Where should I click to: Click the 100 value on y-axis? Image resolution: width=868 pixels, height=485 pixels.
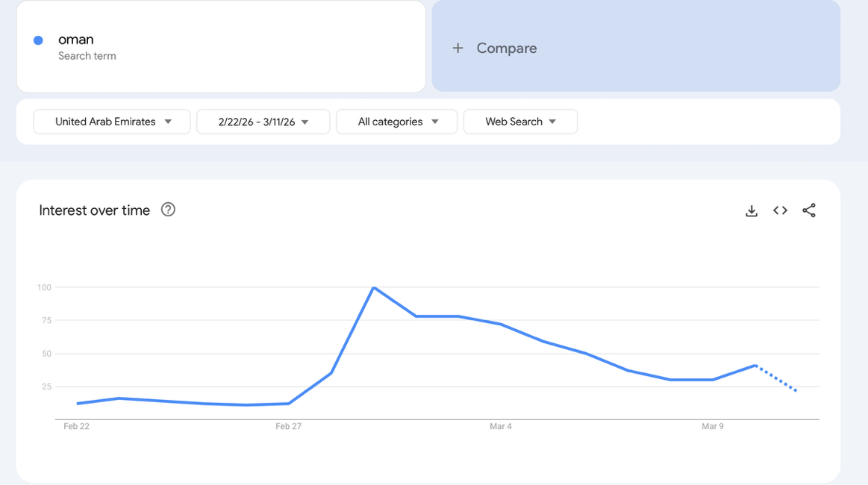point(44,287)
